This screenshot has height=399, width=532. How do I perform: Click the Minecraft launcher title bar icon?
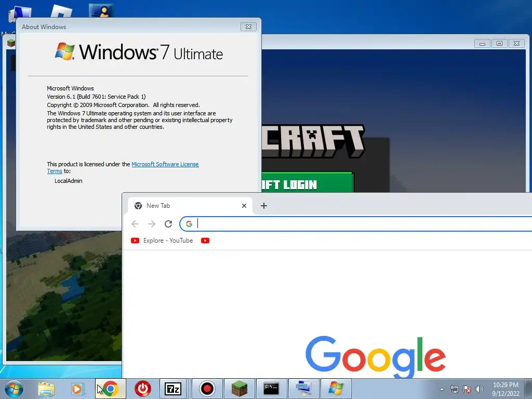pos(11,43)
